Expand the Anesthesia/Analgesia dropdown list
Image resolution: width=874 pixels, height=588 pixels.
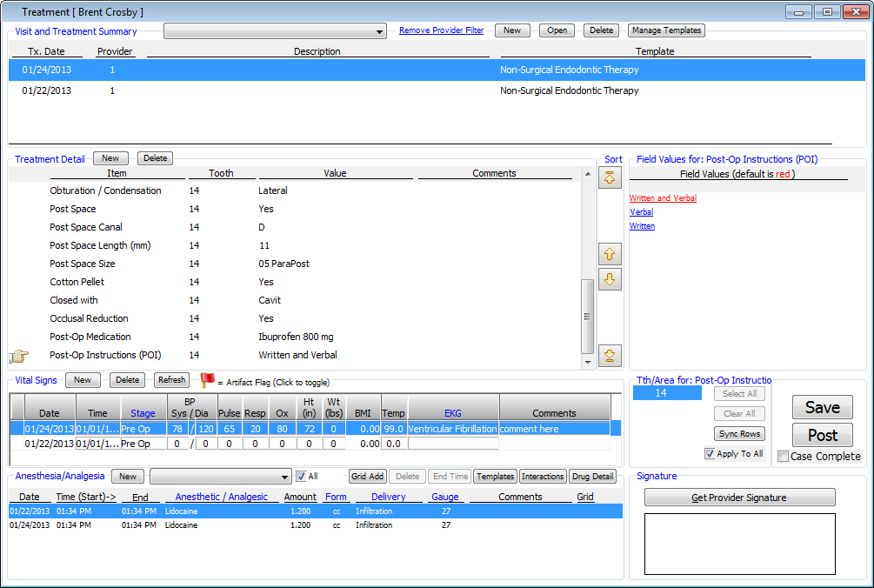coord(285,477)
